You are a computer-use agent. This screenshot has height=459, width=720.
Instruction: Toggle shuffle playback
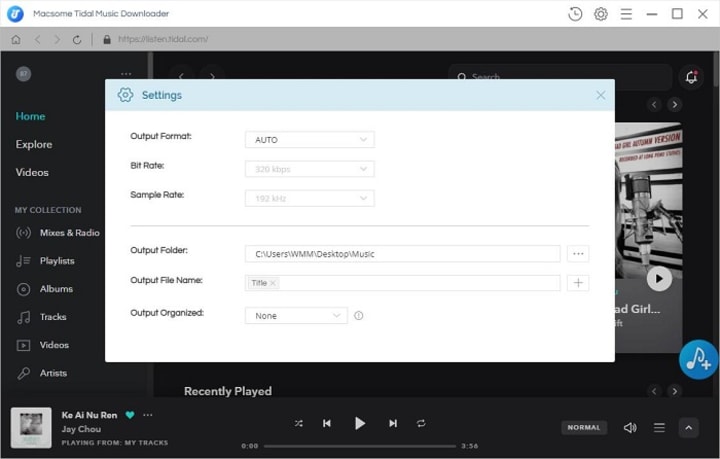click(298, 423)
